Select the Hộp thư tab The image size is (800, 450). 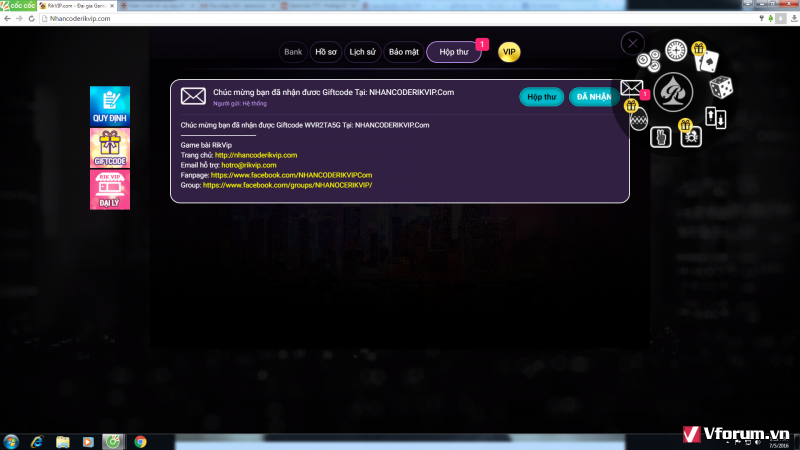coord(454,52)
